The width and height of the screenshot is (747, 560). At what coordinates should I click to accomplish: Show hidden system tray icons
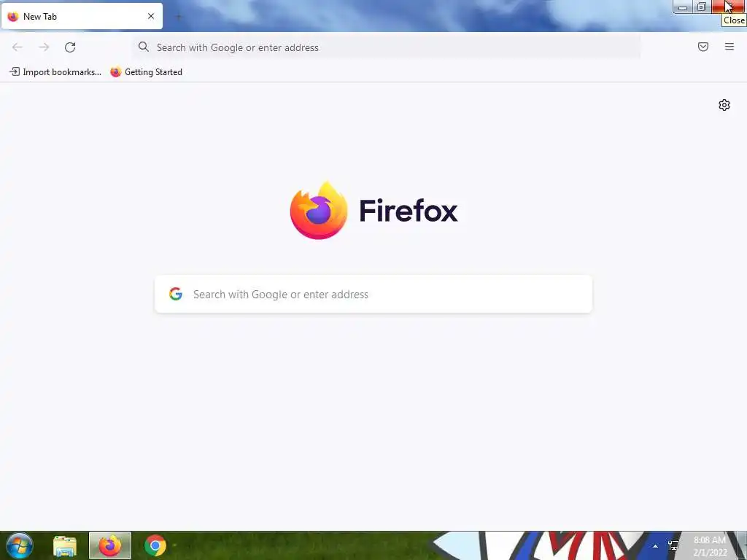[x=656, y=546]
